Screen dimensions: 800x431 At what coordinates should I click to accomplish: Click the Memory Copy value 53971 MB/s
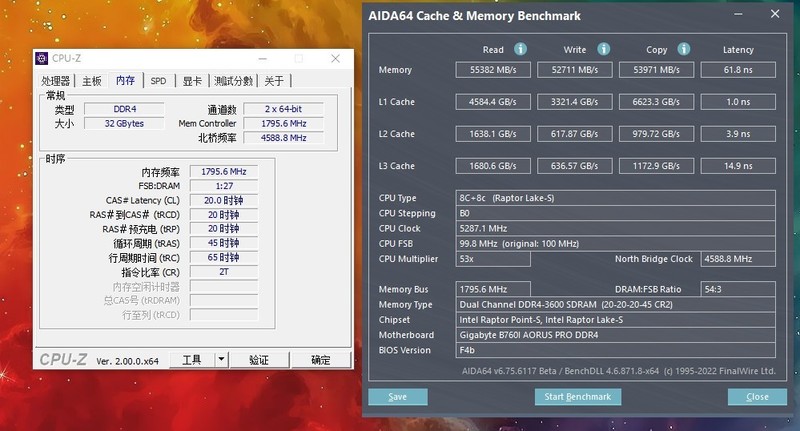coord(657,70)
